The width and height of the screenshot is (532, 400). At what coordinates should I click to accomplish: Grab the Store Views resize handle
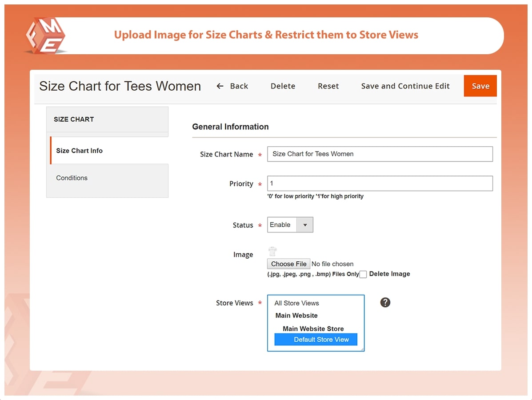362,349
